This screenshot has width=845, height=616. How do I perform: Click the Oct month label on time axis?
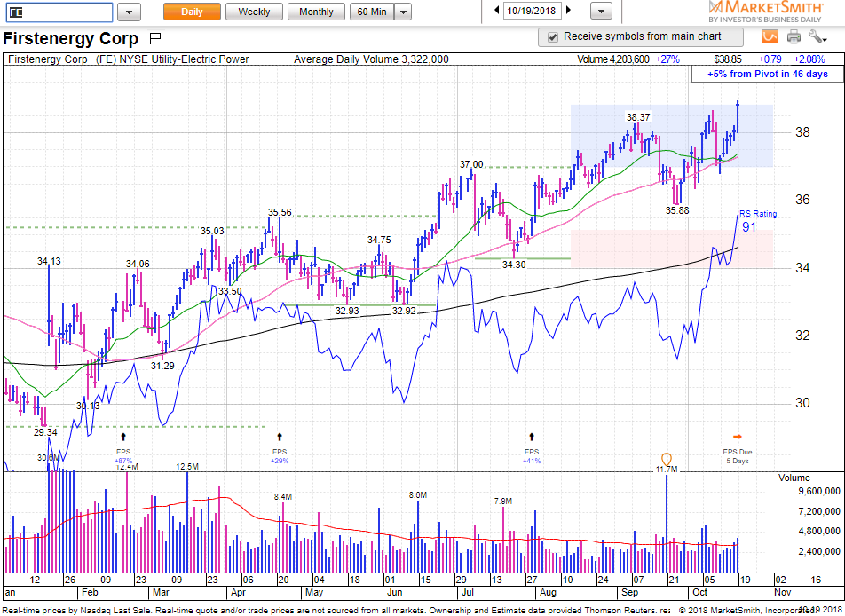click(x=699, y=592)
